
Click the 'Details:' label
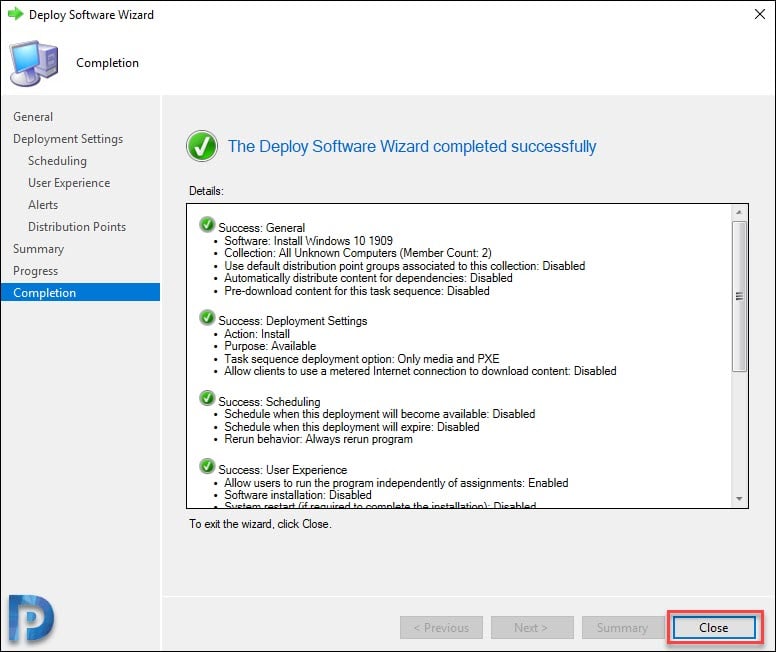[206, 191]
